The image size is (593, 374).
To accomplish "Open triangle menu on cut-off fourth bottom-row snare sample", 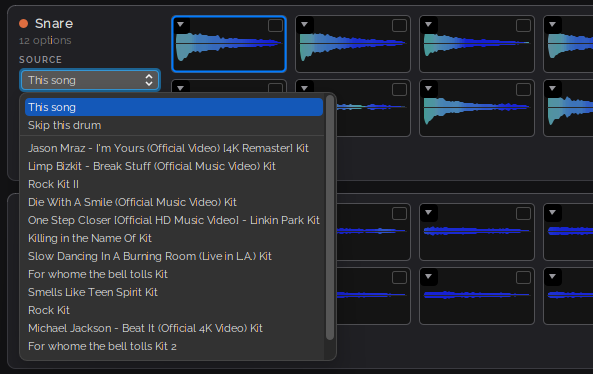I will [x=553, y=88].
